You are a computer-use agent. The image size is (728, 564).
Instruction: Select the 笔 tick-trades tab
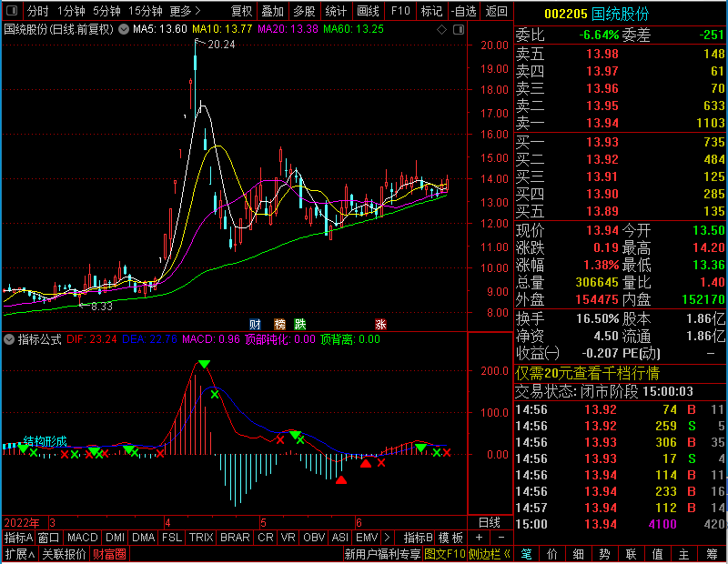(x=526, y=554)
